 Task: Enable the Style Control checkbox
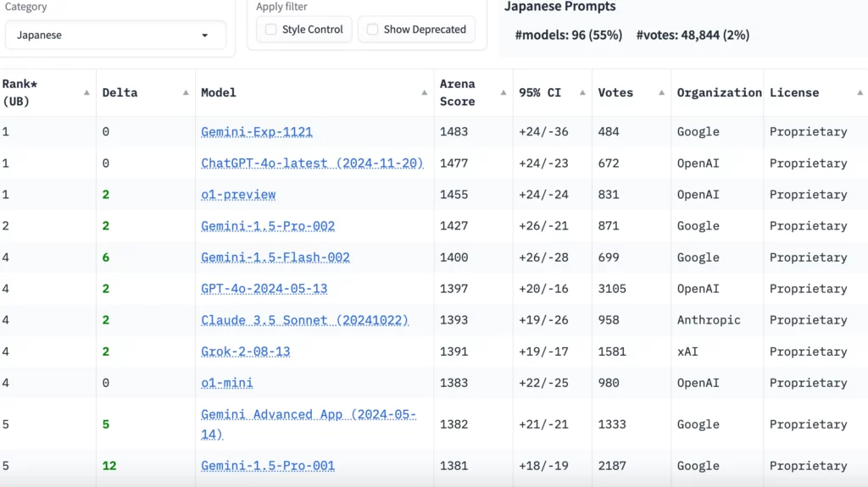271,30
